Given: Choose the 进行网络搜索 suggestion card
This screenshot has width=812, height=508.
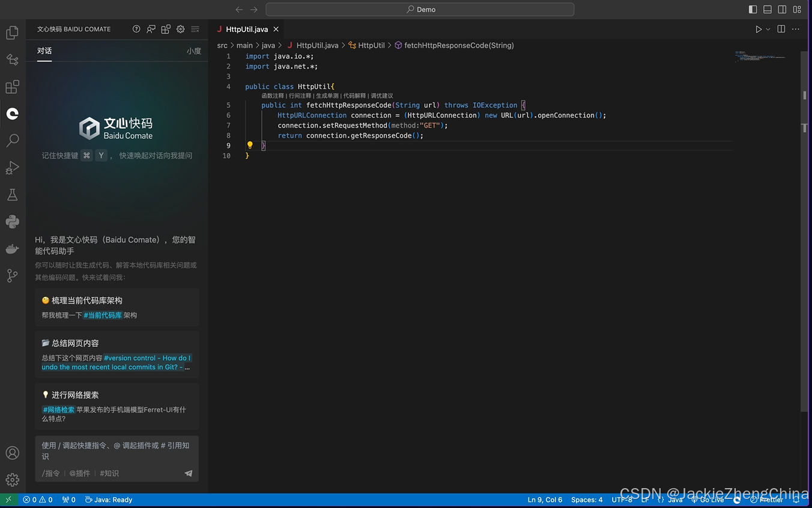Looking at the screenshot, I should (x=117, y=406).
